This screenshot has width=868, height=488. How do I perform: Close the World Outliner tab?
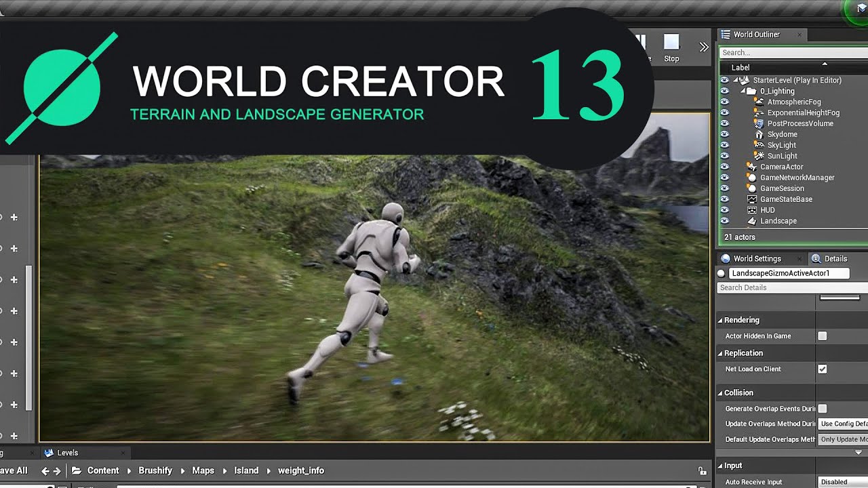point(800,35)
